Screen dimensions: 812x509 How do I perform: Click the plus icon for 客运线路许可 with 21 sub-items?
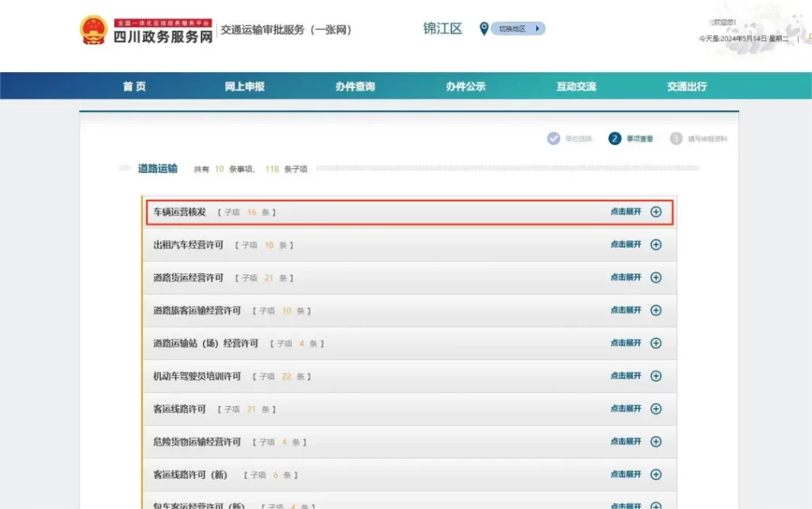pos(656,408)
